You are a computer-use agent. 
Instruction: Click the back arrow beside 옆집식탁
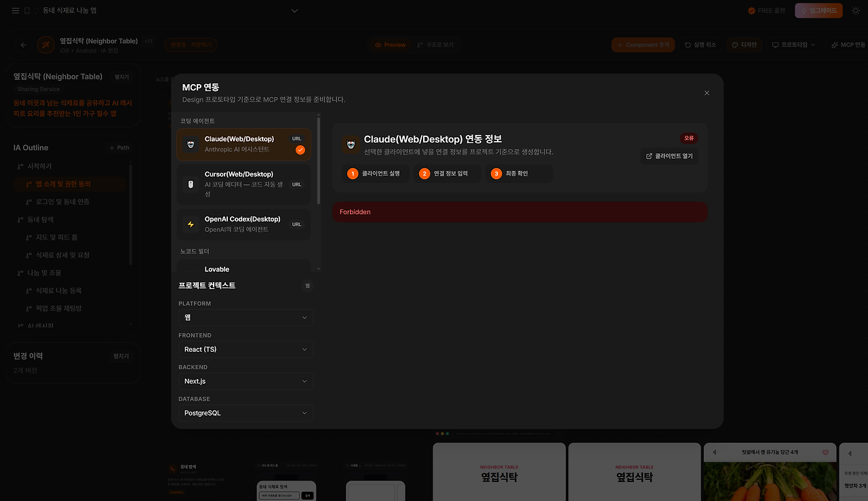(x=24, y=45)
